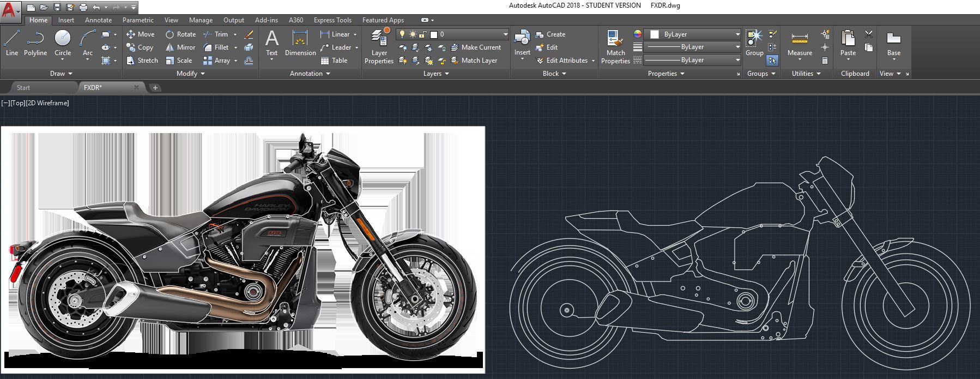Open the layer selection dropdown
Image resolution: width=980 pixels, height=379 pixels.
pos(505,34)
